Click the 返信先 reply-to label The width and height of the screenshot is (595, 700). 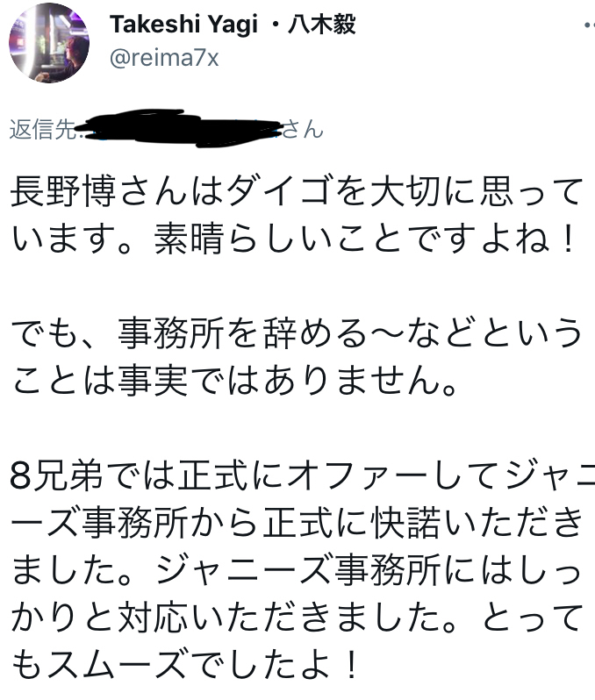click(x=42, y=131)
